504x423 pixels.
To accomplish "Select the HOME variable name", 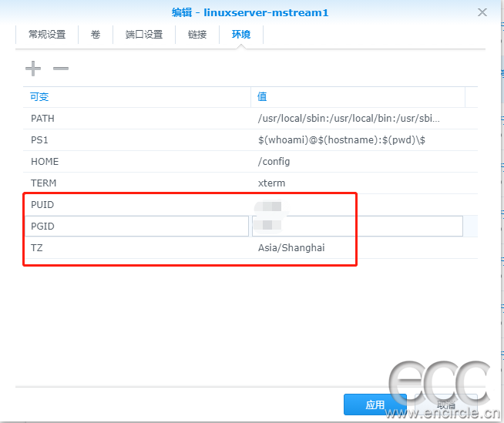I will (137, 161).
